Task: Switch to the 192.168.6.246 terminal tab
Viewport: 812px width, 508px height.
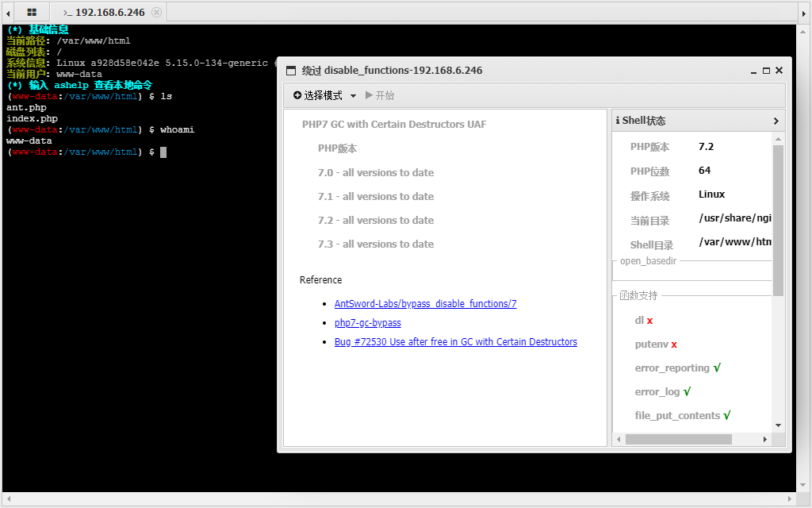Action: tap(109, 13)
